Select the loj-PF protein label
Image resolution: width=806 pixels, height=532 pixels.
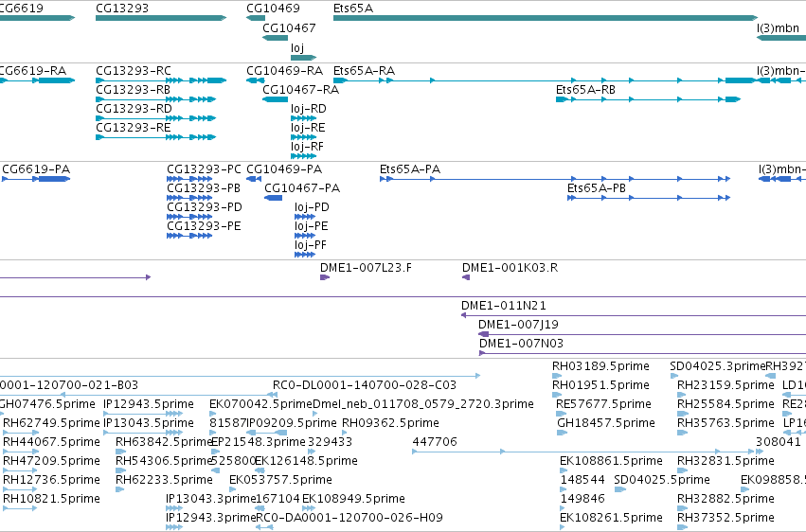[x=311, y=245]
